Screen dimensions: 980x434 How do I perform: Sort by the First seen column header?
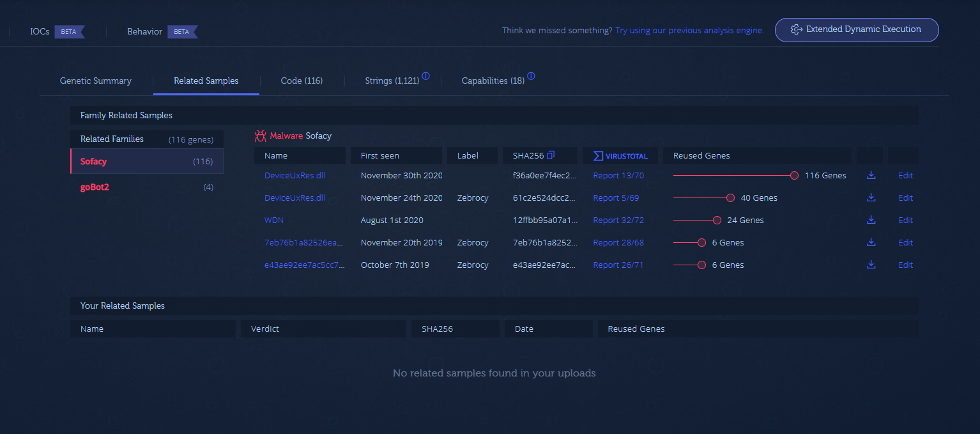[379, 156]
